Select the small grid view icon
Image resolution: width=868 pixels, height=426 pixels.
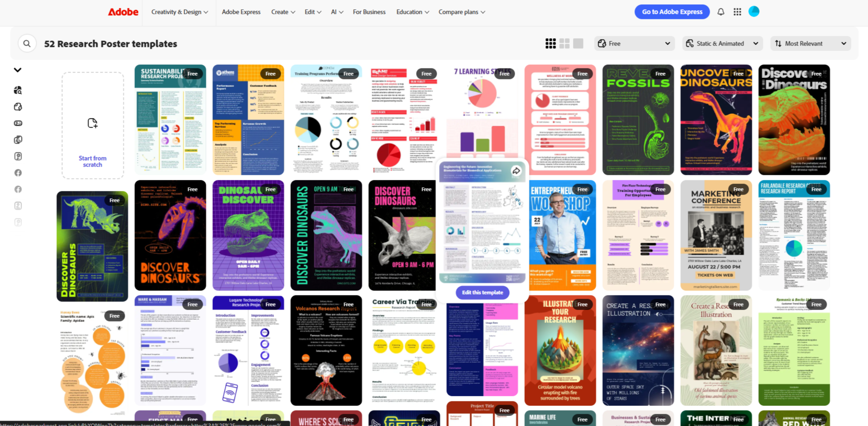pos(550,43)
